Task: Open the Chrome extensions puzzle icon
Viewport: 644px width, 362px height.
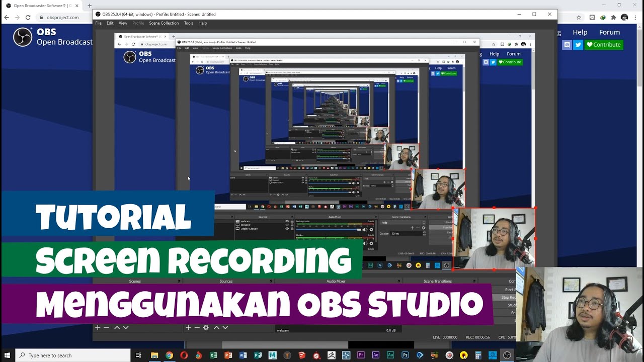Action: pyautogui.click(x=613, y=17)
